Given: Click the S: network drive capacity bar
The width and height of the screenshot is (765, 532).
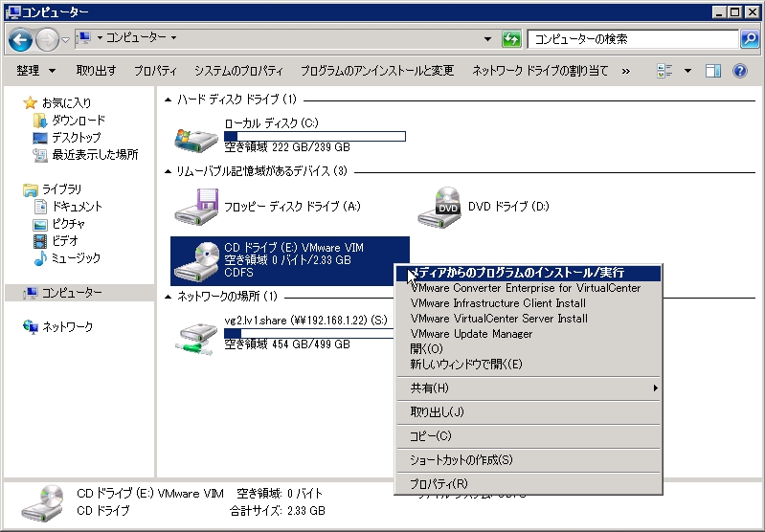Looking at the screenshot, I should (309, 334).
